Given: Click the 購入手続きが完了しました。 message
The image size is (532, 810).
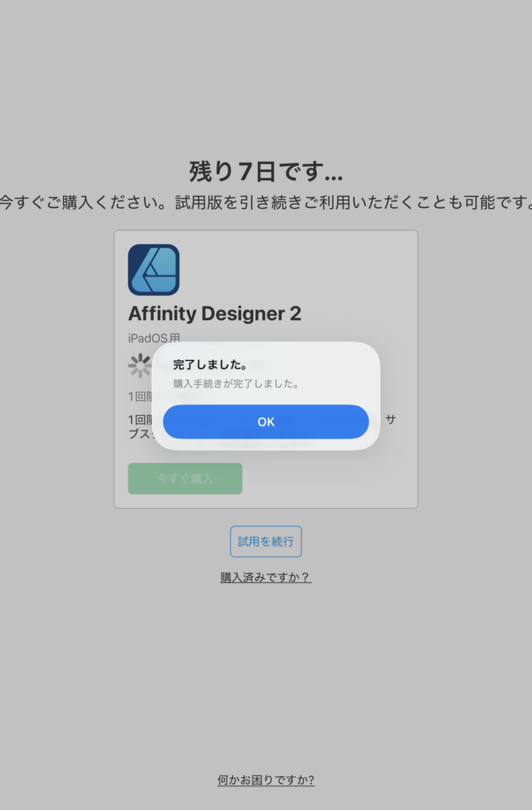Looking at the screenshot, I should tap(236, 383).
